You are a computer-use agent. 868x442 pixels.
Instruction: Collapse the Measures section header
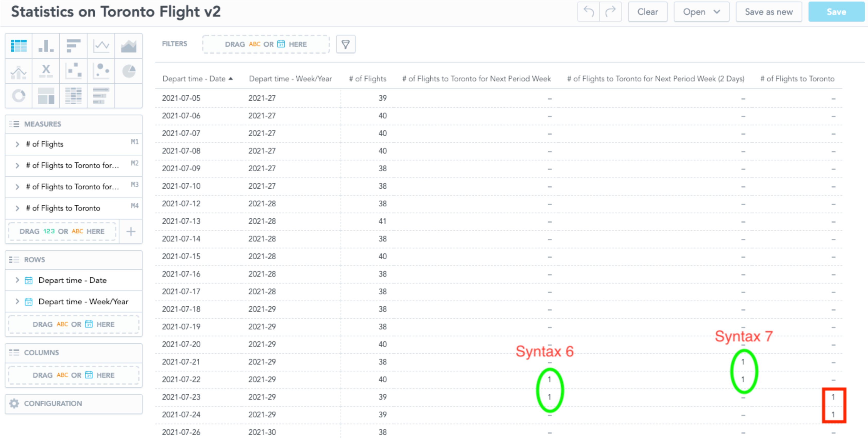click(74, 124)
